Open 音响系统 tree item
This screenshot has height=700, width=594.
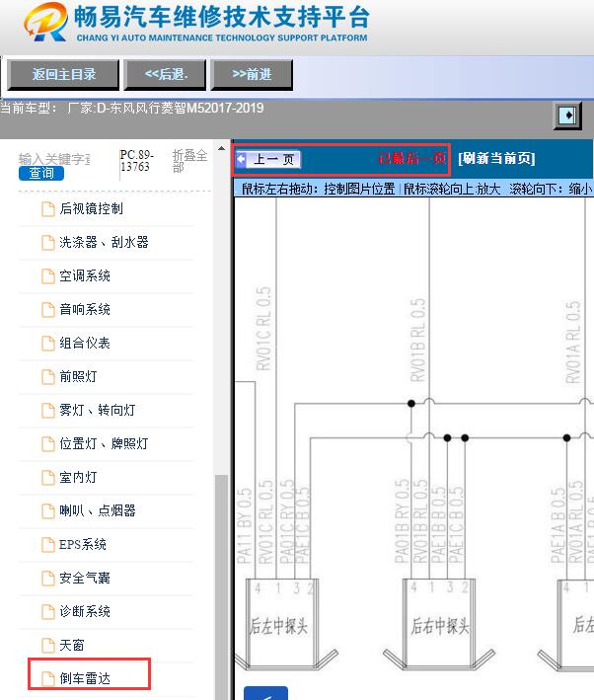pos(85,309)
